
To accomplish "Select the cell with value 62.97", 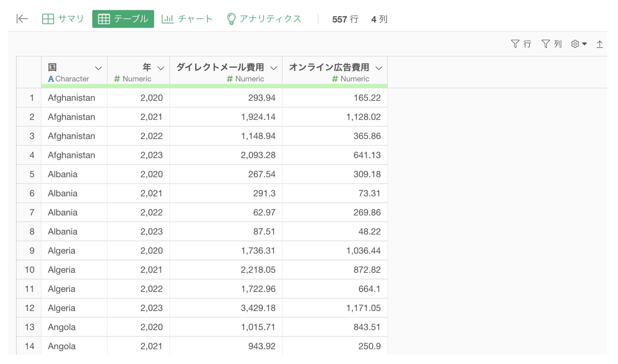I will point(226,212).
